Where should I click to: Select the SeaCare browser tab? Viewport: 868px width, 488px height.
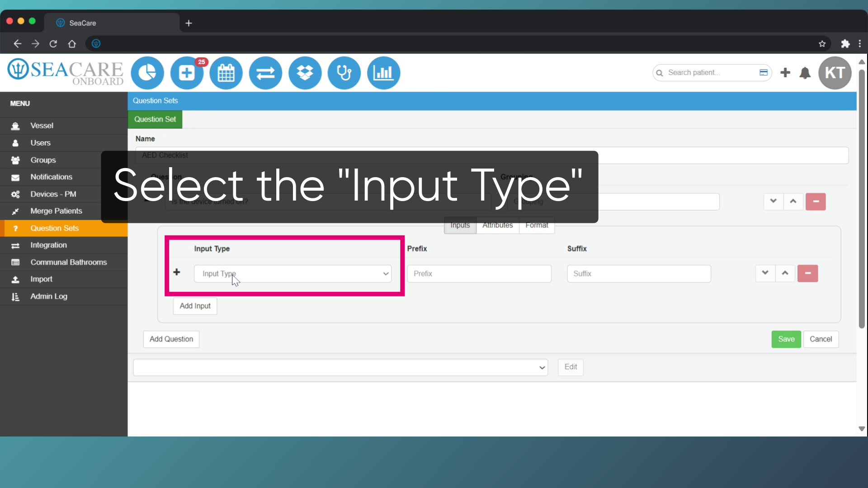pos(112,23)
